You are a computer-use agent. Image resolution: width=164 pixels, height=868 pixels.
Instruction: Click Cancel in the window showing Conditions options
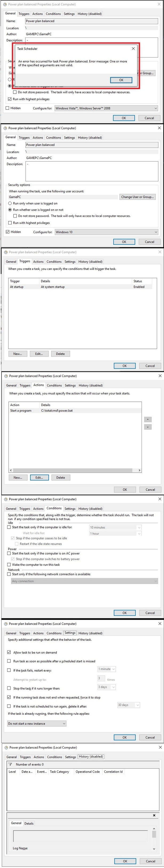(150, 613)
